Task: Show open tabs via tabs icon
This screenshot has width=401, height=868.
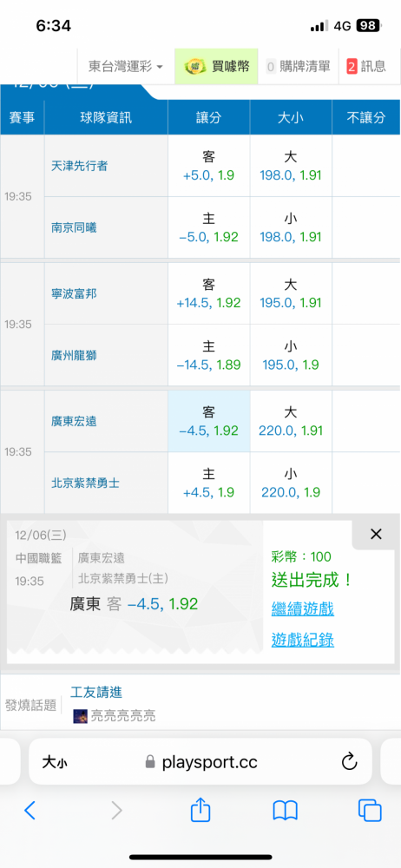Action: tap(370, 811)
